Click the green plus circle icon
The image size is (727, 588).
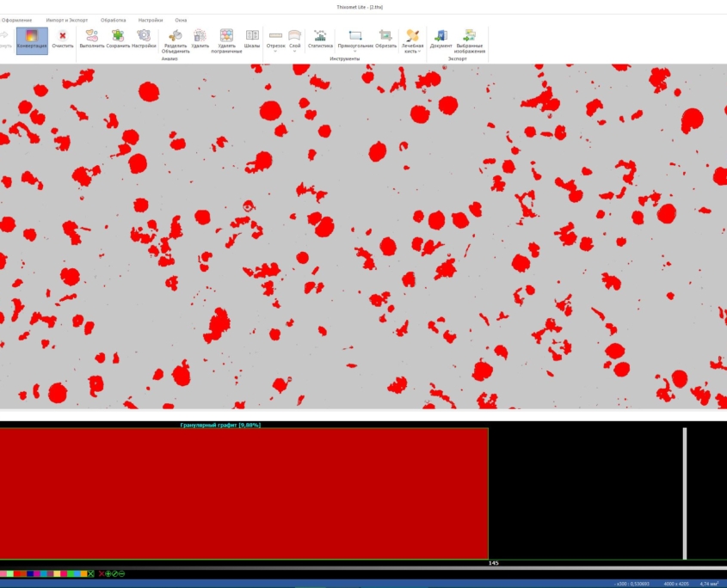108,573
